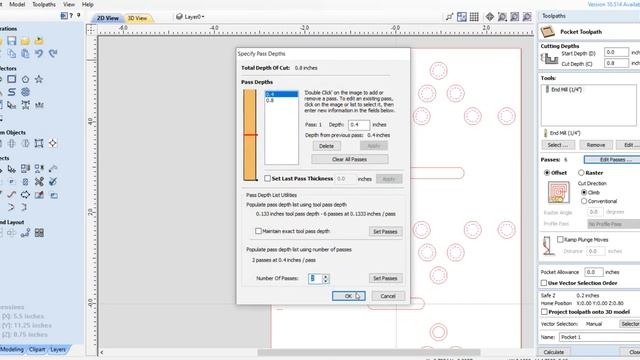This screenshot has width=640, height=360.
Task: Click the pass Depth input field
Action: [x=359, y=124]
